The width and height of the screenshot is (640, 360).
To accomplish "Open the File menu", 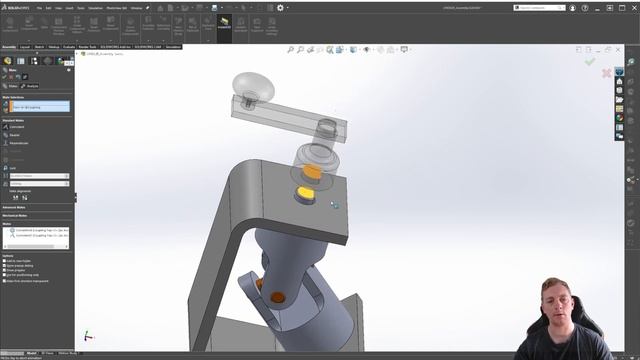I will (x=39, y=8).
